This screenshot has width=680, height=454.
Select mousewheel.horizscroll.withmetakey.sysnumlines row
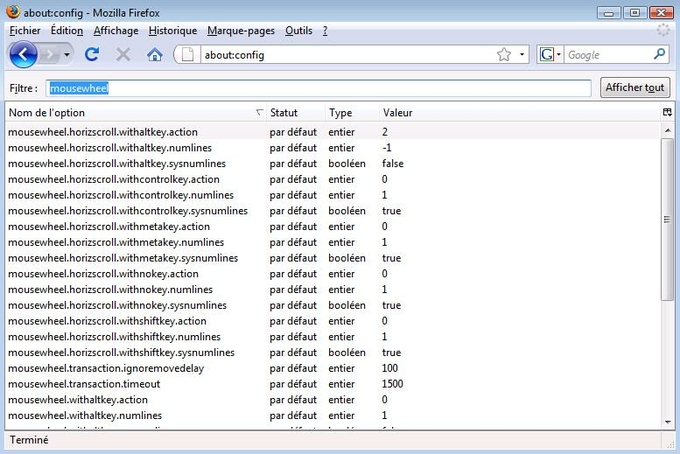(x=333, y=258)
